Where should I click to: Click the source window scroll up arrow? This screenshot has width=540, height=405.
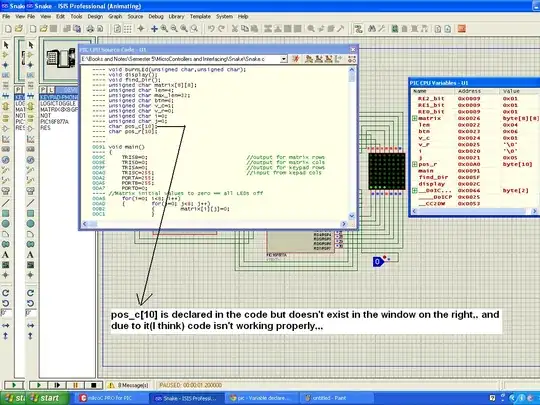coord(352,70)
